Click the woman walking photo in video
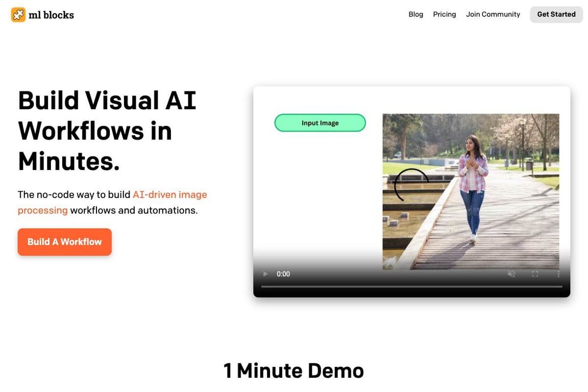Viewport: 588px width, 392px height. click(x=471, y=192)
